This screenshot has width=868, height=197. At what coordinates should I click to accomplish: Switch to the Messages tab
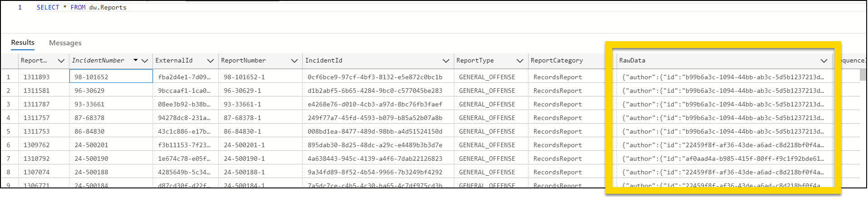65,43
